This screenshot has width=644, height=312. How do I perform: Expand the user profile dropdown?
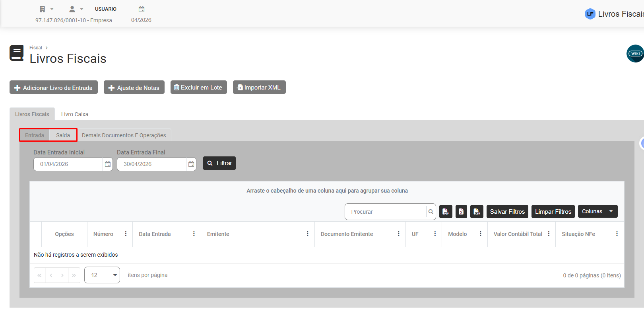(76, 9)
